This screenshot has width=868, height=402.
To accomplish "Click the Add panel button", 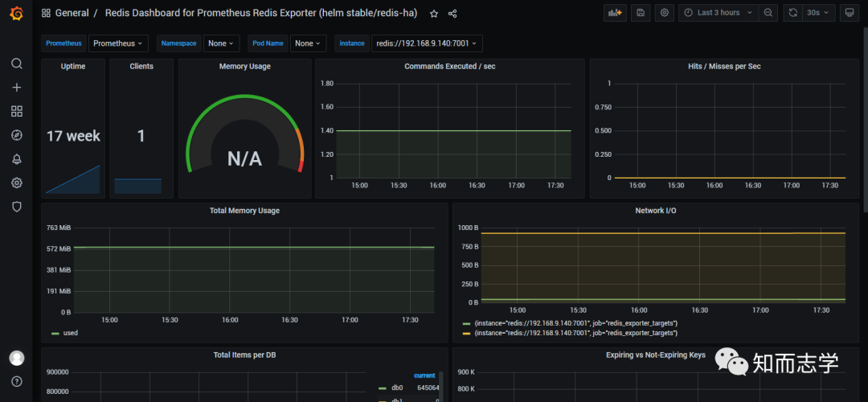I will tap(615, 13).
